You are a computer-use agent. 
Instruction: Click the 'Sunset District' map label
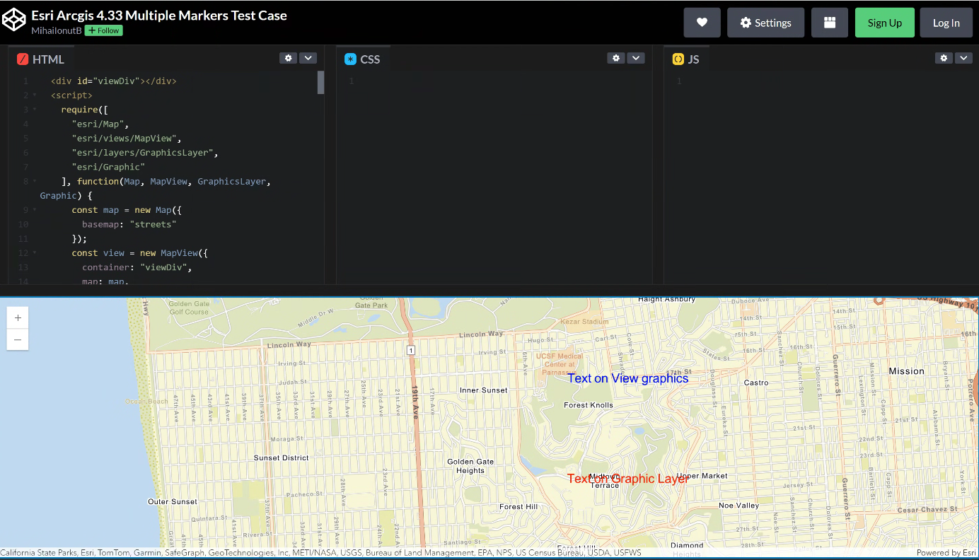(282, 458)
